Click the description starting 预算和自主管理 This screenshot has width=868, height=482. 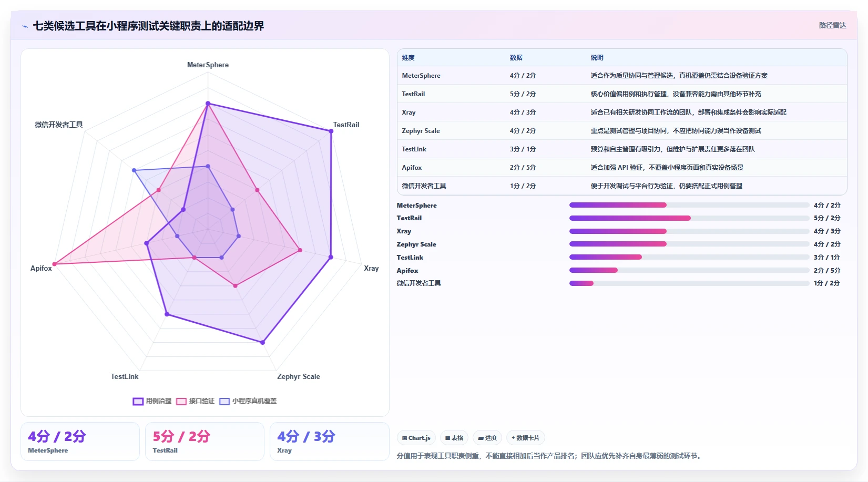point(672,149)
